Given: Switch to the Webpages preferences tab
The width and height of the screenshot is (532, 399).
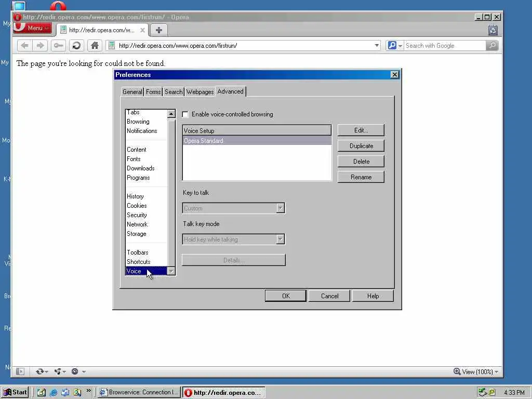Looking at the screenshot, I should (200, 92).
